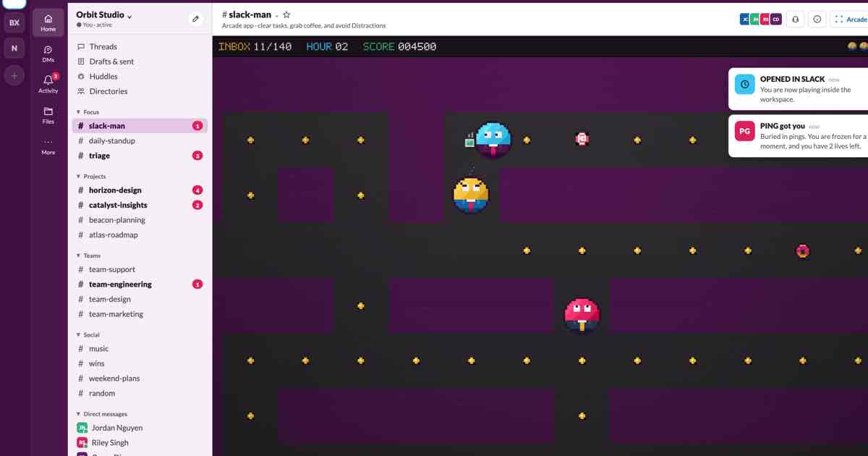Click the coffee cup pickup

click(469, 140)
